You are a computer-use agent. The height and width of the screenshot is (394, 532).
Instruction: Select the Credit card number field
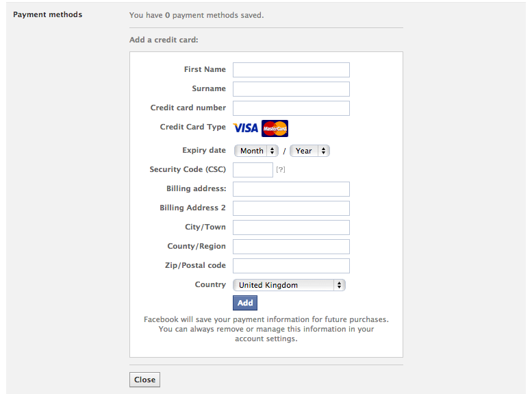291,108
